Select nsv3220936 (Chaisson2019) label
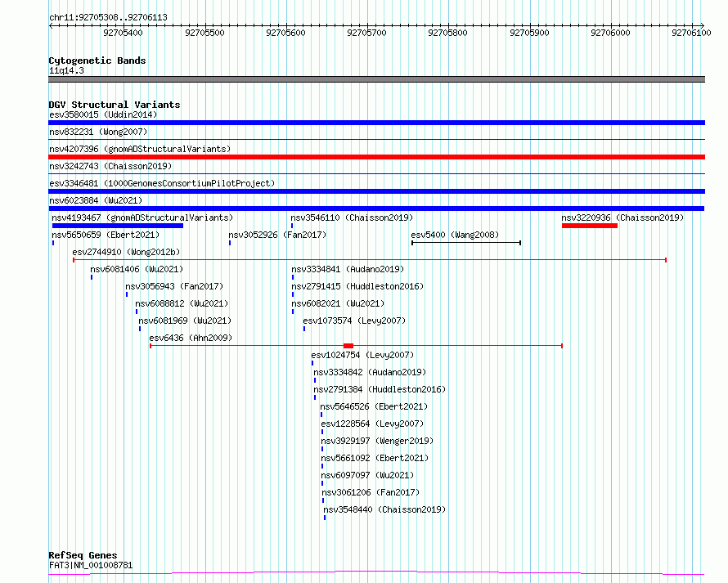Screen dimensions: 728x583 (622, 218)
